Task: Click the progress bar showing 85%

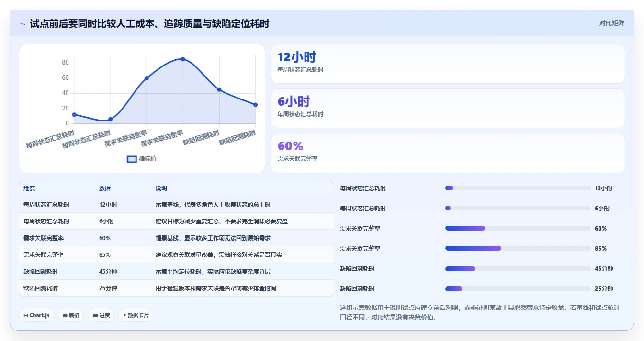Action: coord(518,248)
